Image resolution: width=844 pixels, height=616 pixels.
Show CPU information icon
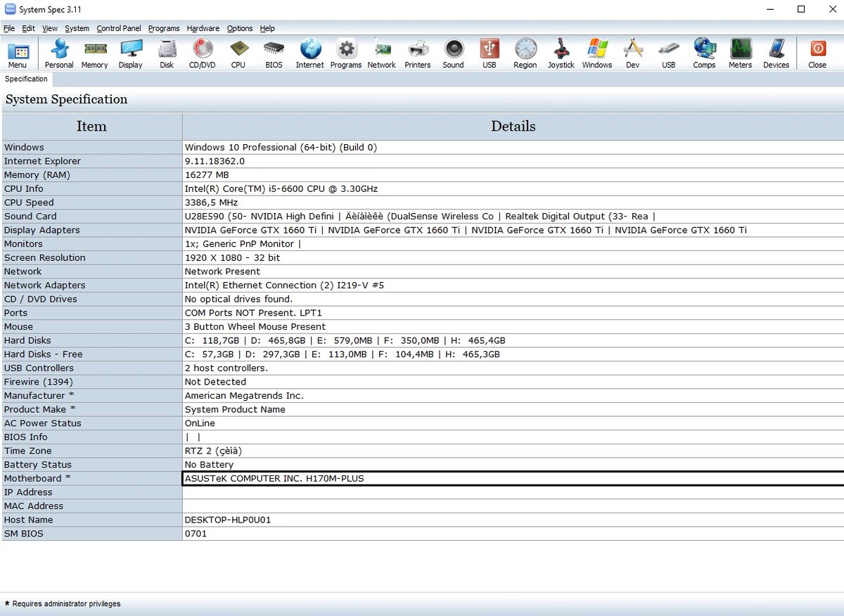(x=238, y=54)
